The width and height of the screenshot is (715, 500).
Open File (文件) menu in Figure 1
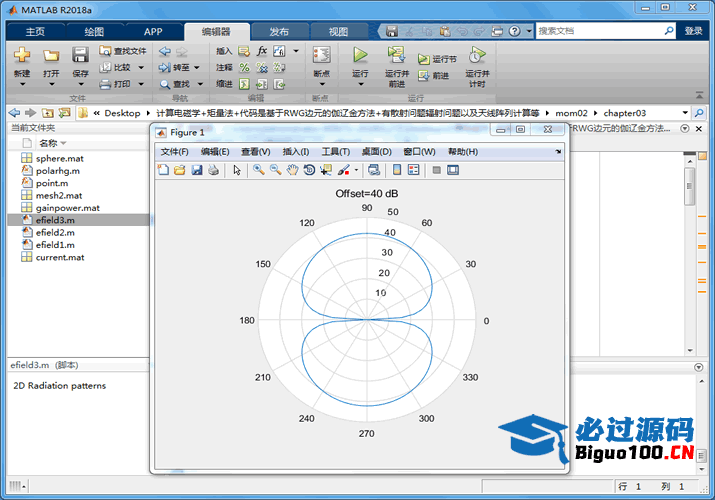[174, 152]
